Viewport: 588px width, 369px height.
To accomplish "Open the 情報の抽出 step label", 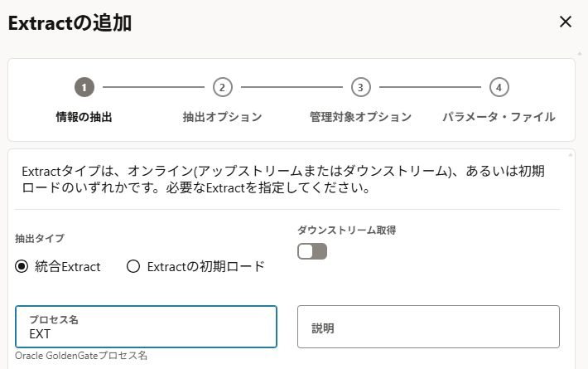I will coord(84,117).
